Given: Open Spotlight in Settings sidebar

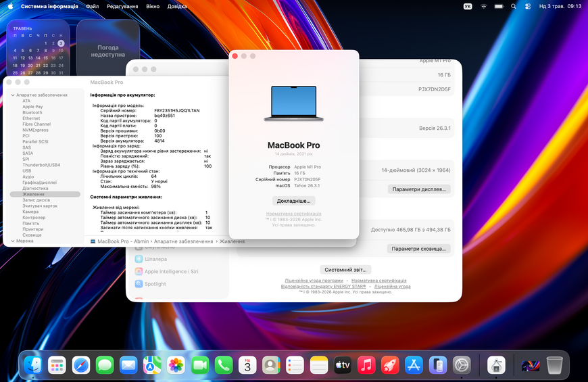Looking at the screenshot, I should (x=151, y=284).
